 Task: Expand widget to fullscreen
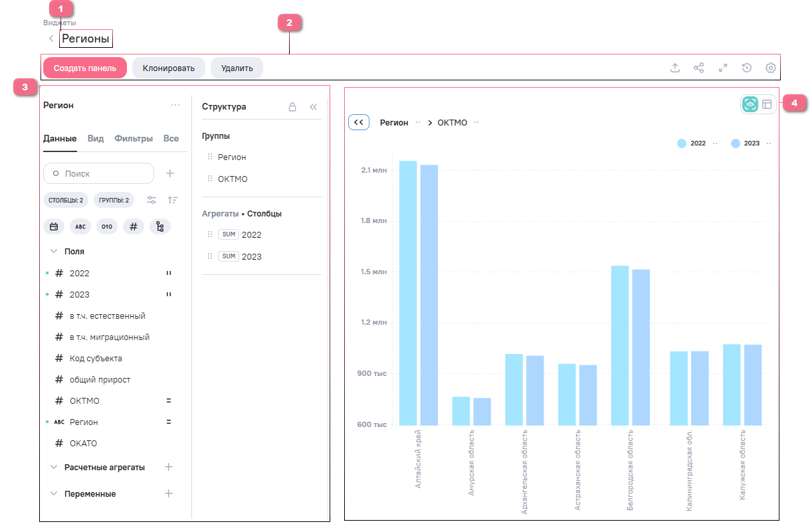point(723,68)
